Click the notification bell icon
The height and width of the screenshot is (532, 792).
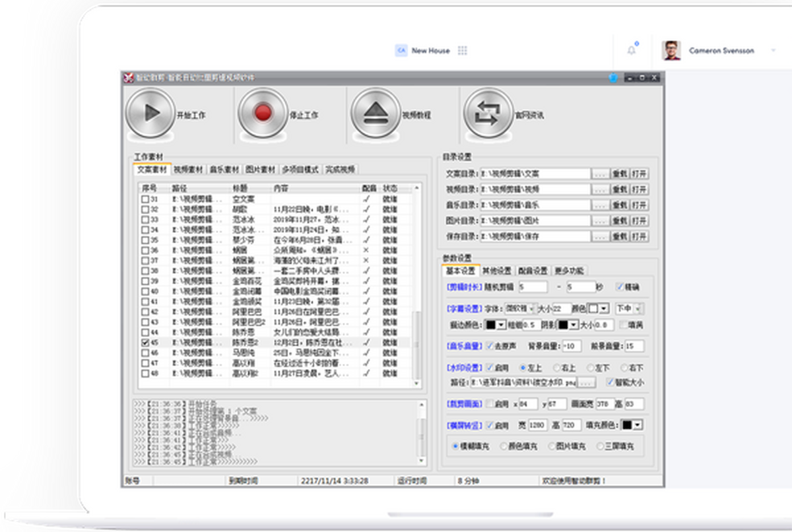pyautogui.click(x=632, y=50)
